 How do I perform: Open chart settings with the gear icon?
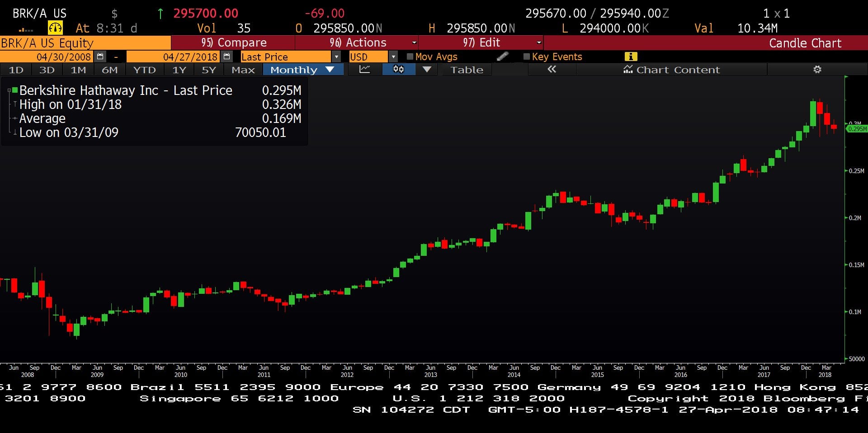pos(817,70)
